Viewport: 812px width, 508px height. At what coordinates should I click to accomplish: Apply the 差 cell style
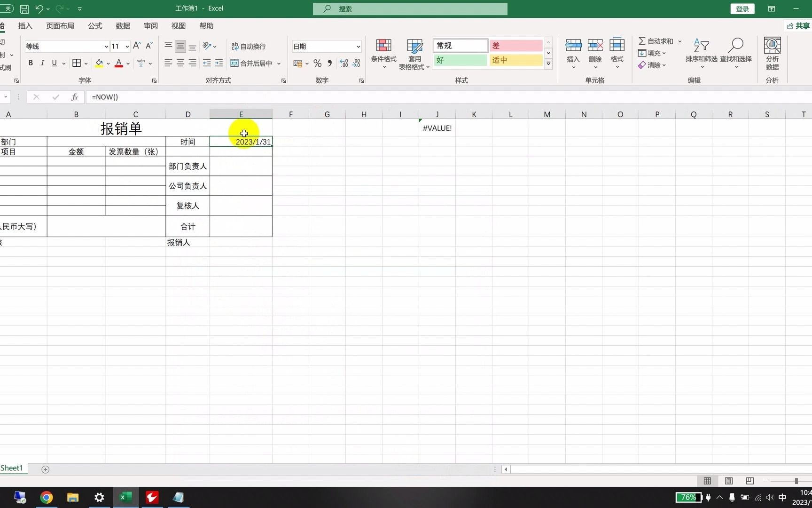click(x=516, y=46)
